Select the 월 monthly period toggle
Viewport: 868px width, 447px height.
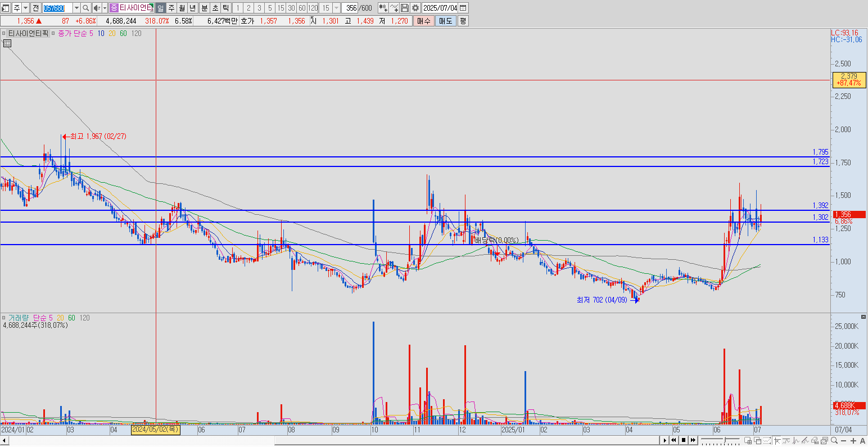click(182, 8)
